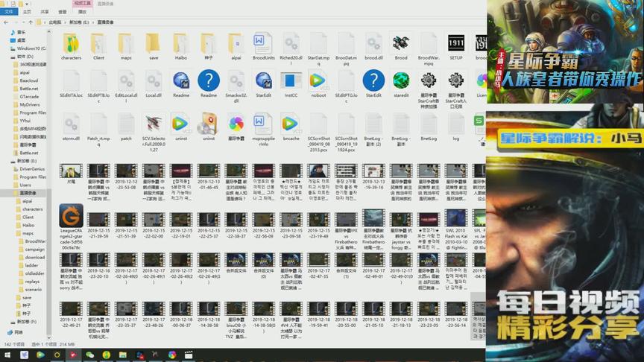Open the Tencent Video taskbar icon
The width and height of the screenshot is (644, 362).
click(40, 355)
